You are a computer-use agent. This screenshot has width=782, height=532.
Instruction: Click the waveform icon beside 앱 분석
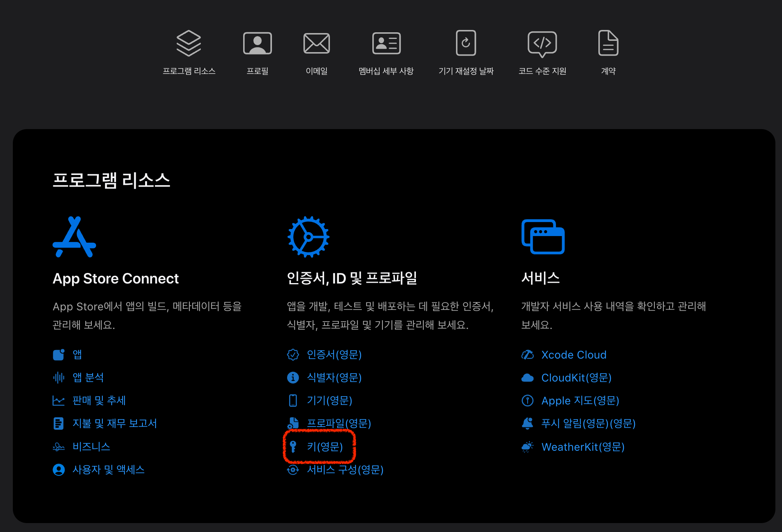point(58,378)
